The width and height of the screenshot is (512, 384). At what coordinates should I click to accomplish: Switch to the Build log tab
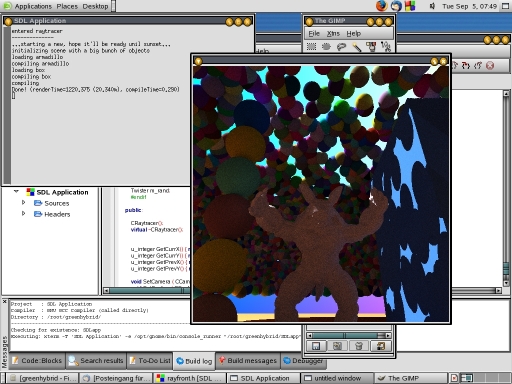click(194, 361)
